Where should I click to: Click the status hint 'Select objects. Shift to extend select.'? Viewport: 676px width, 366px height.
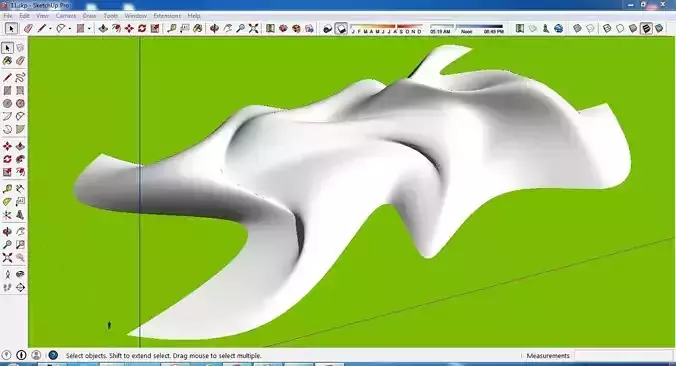[118, 356]
